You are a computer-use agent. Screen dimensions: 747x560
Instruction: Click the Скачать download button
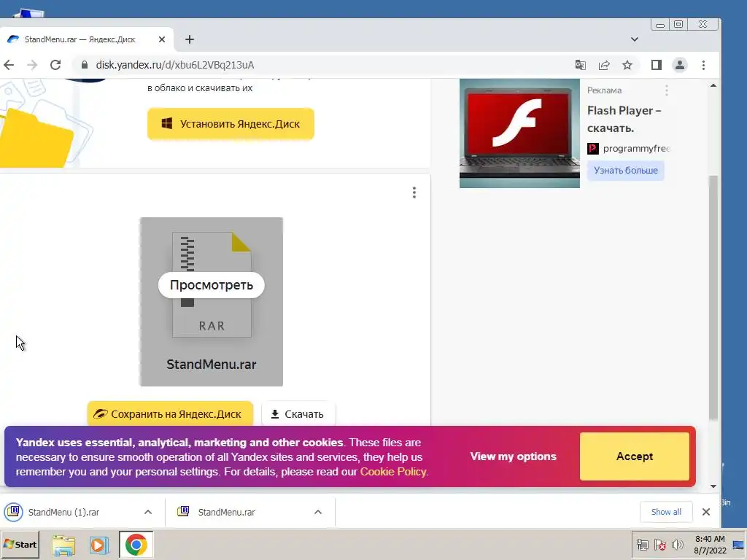[x=298, y=414]
